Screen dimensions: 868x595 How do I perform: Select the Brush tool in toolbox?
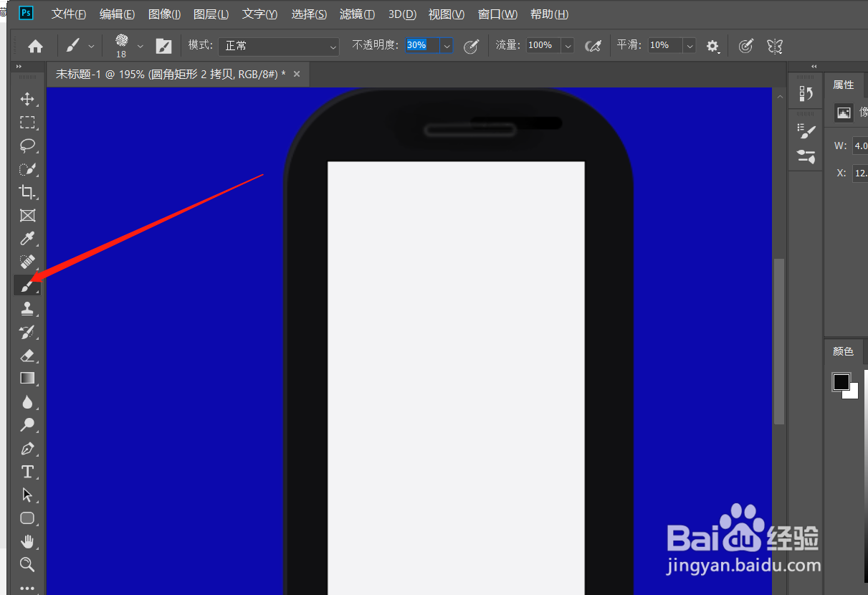pos(27,285)
